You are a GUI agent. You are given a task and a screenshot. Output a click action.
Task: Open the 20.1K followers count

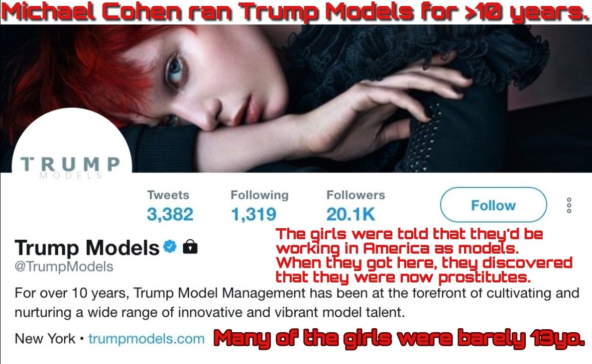coord(351,214)
